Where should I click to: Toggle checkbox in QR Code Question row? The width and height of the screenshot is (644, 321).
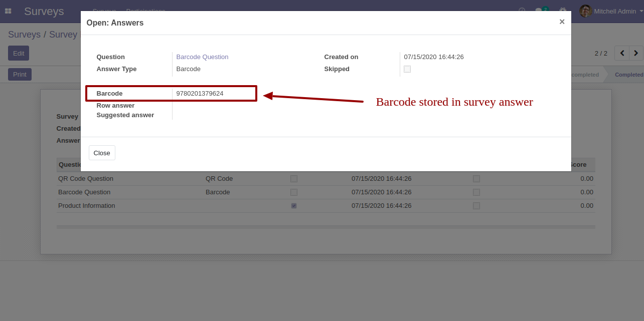coord(294,179)
